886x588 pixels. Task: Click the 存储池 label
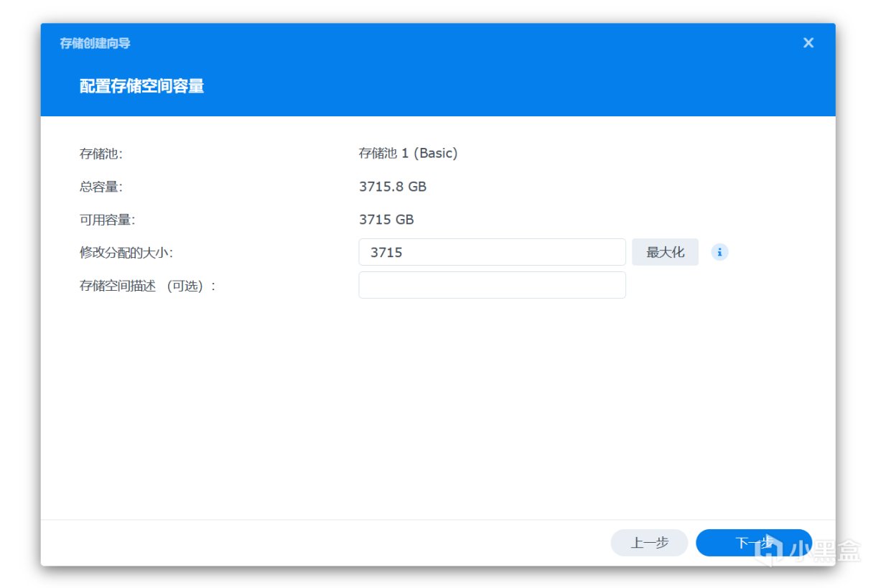click(101, 153)
